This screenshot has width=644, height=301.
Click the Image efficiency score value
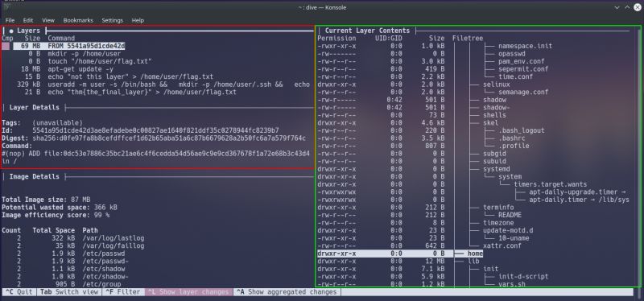pyautogui.click(x=101, y=215)
